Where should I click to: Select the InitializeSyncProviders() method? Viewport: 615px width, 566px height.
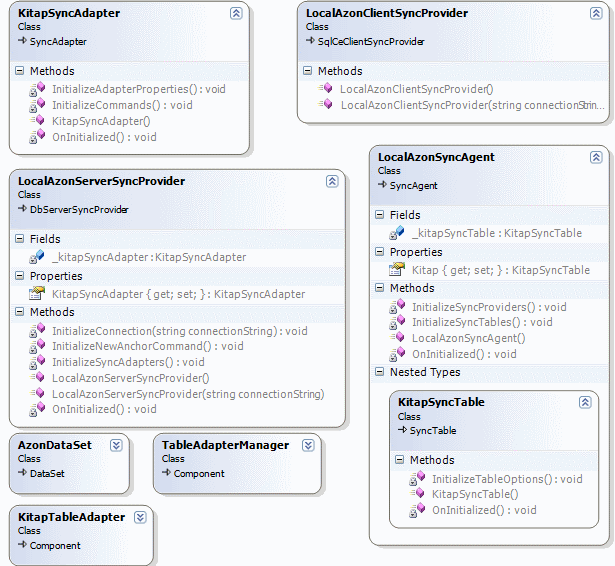tap(489, 307)
